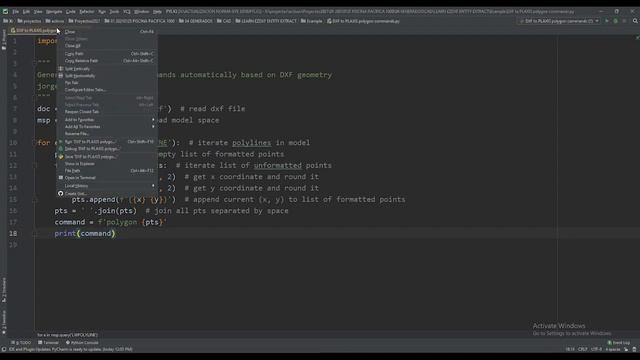The height and width of the screenshot is (360, 640).
Task: Open the Favorites tool window on left sidebar
Action: [x=4, y=322]
